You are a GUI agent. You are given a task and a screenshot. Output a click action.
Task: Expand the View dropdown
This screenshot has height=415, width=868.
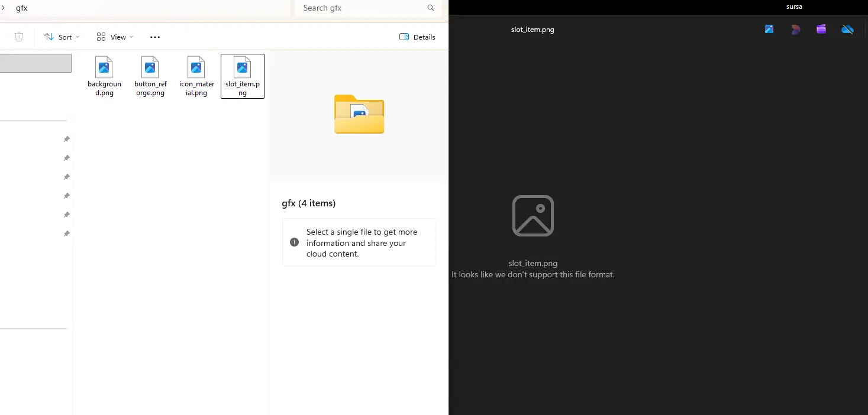pyautogui.click(x=115, y=37)
